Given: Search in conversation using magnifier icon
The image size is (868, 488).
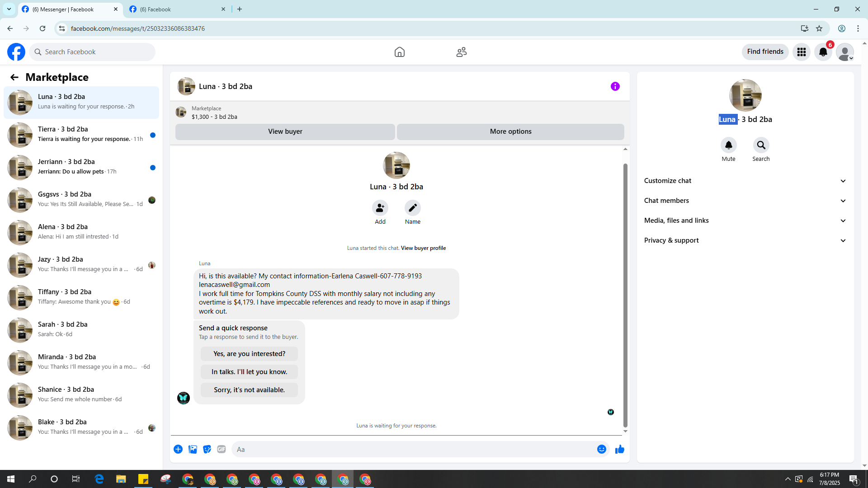Looking at the screenshot, I should point(761,145).
